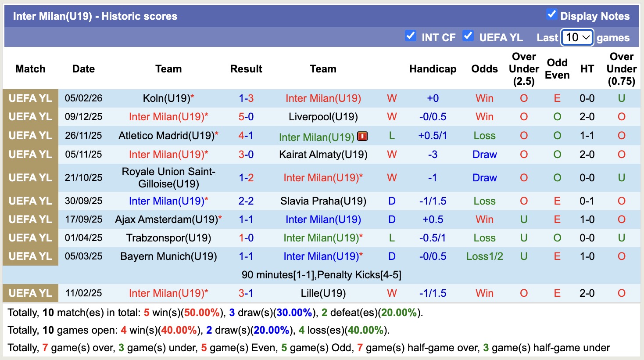Viewport: 644px width, 360px height.
Task: Toggle the Display Notes checkbox
Action: pyautogui.click(x=551, y=14)
